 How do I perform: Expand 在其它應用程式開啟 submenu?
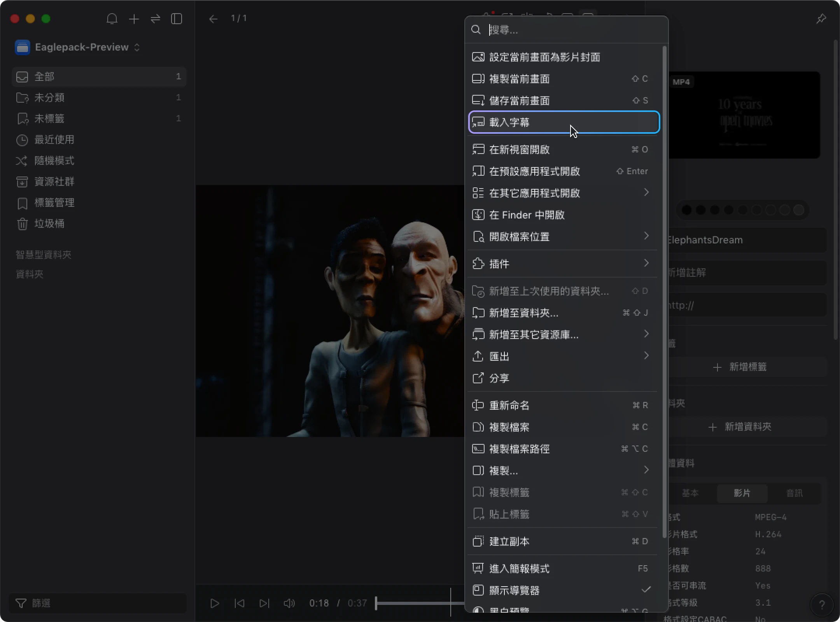click(x=564, y=193)
